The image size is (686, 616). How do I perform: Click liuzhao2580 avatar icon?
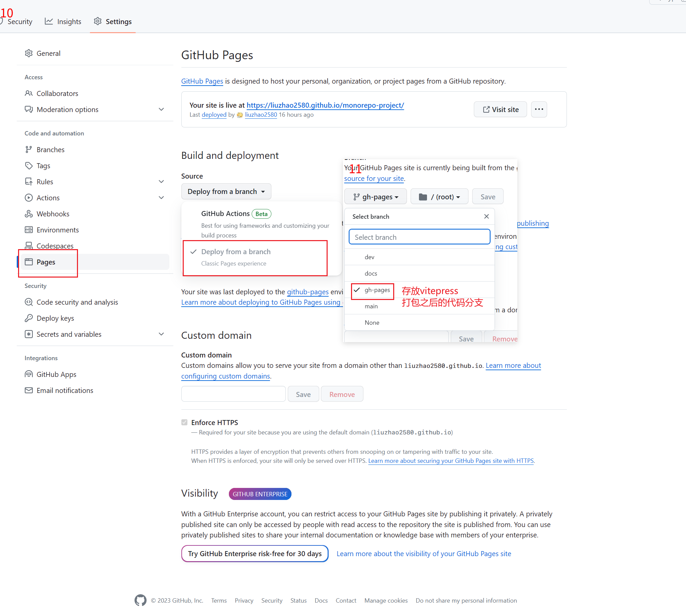240,115
